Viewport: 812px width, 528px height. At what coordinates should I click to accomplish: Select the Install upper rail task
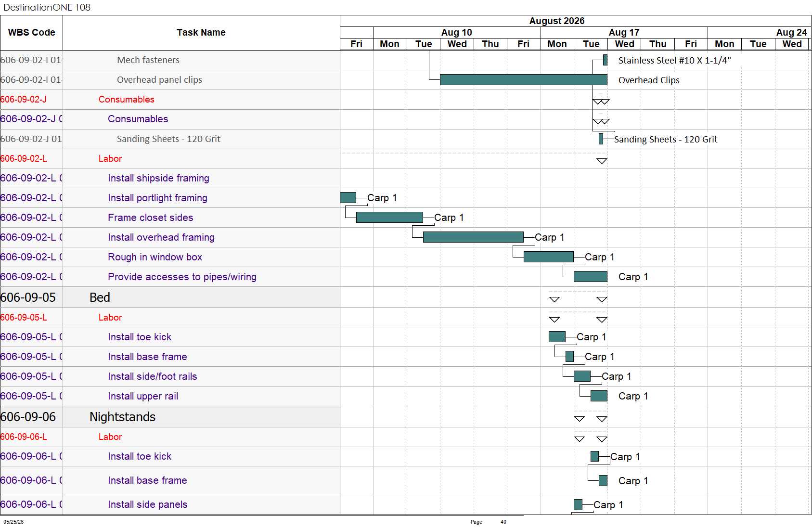click(x=143, y=397)
